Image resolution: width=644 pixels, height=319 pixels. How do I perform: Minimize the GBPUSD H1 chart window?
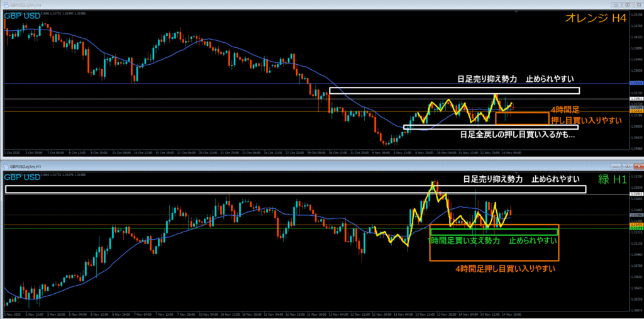click(x=615, y=166)
